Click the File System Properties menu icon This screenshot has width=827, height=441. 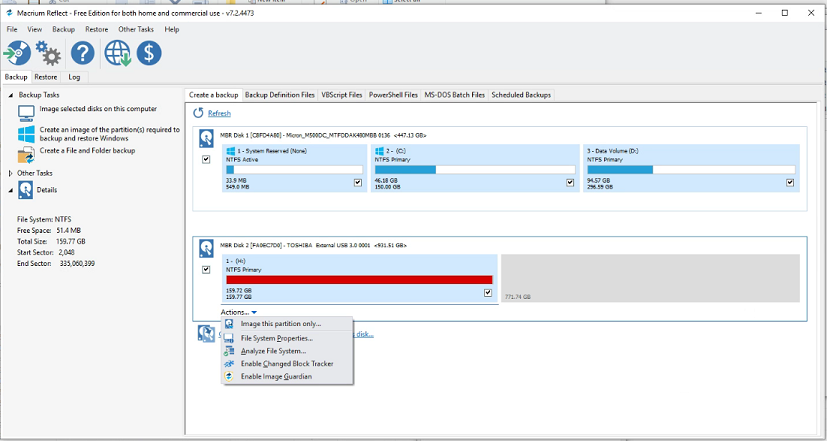pyautogui.click(x=229, y=338)
